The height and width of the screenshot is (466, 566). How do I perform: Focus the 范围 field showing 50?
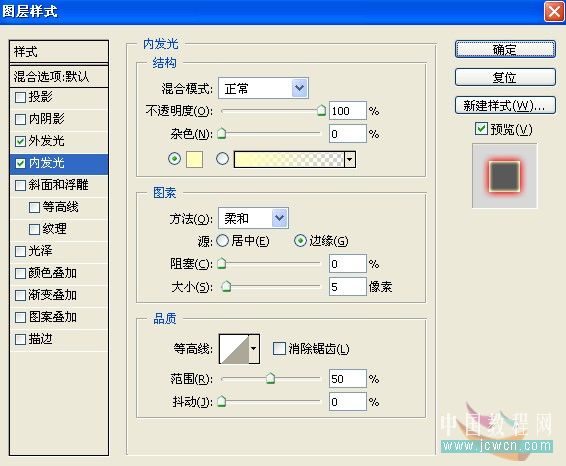[348, 379]
